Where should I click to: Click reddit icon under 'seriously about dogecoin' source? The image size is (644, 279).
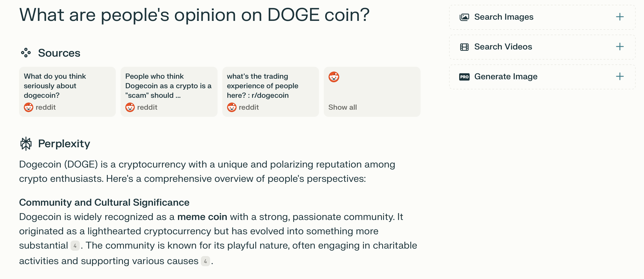coord(29,107)
